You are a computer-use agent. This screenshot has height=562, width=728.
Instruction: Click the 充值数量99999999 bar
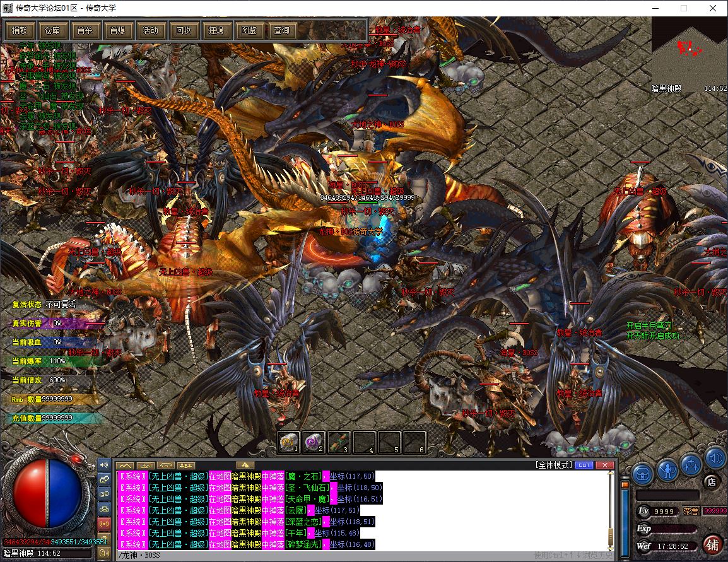(56, 418)
